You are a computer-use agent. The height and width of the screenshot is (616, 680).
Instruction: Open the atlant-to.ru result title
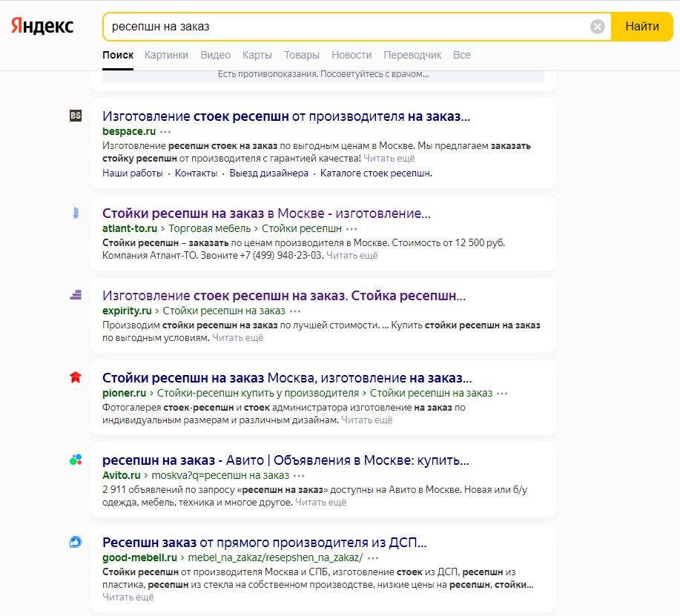pos(266,213)
